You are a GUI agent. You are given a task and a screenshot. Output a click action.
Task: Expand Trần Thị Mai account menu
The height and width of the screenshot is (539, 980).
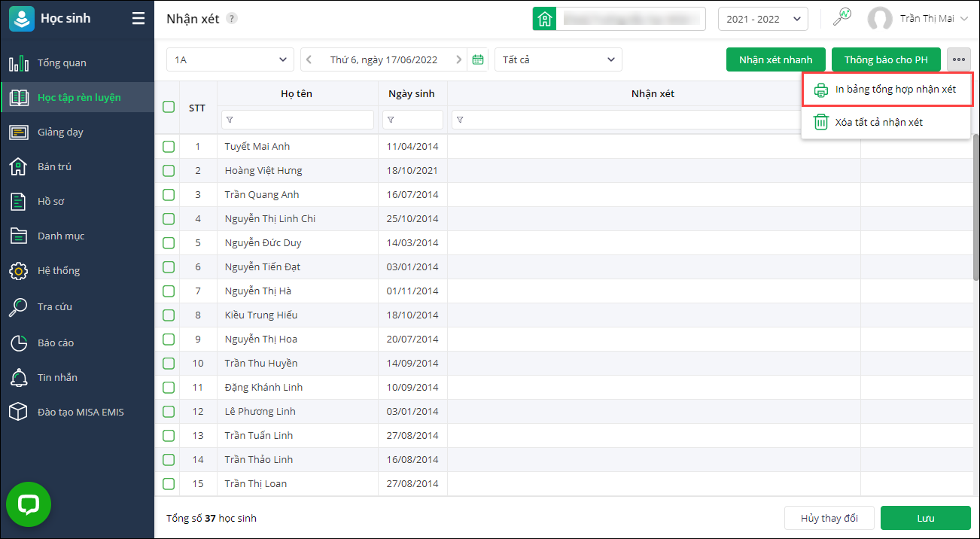point(963,19)
